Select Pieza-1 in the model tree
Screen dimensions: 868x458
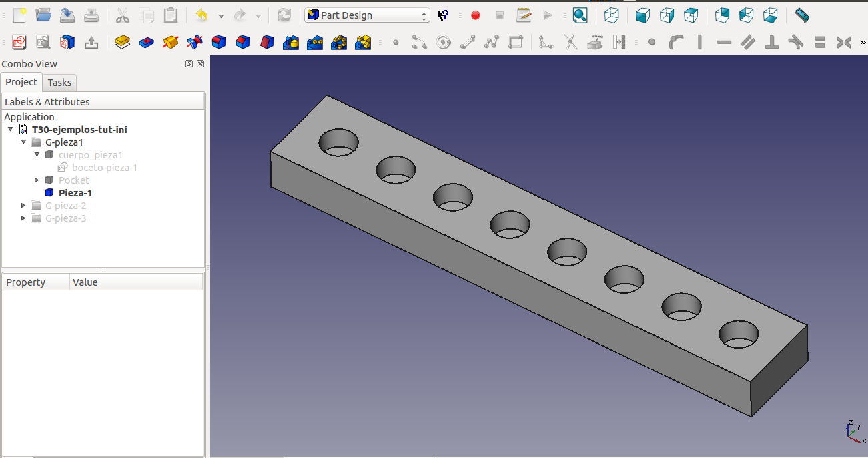click(x=75, y=193)
